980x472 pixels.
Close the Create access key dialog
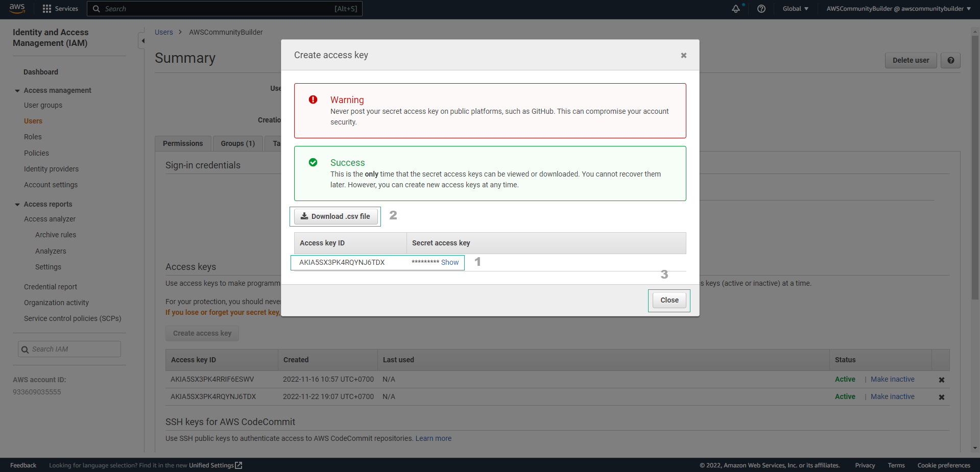pos(683,55)
